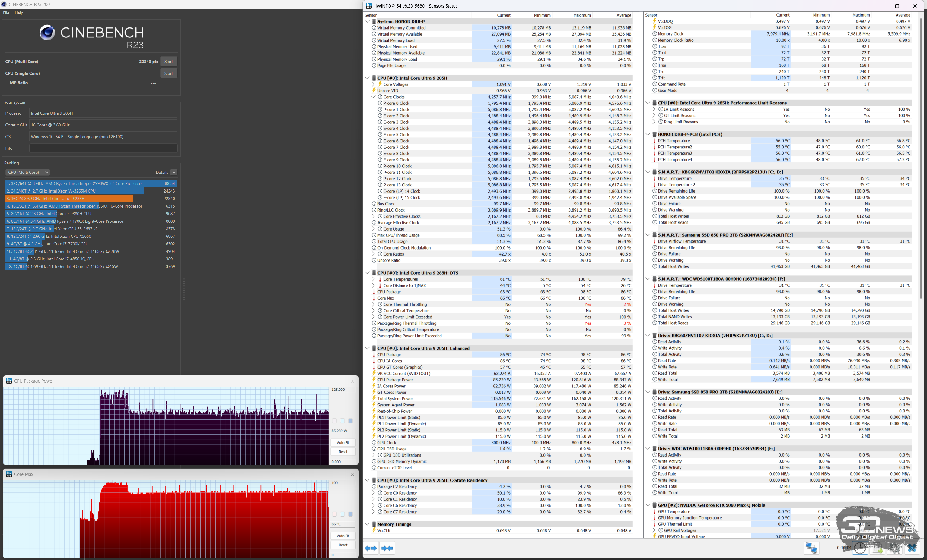The height and width of the screenshot is (560, 927).
Task: Pick the pink swatch in CPU Package Power graph
Action: coord(334,421)
